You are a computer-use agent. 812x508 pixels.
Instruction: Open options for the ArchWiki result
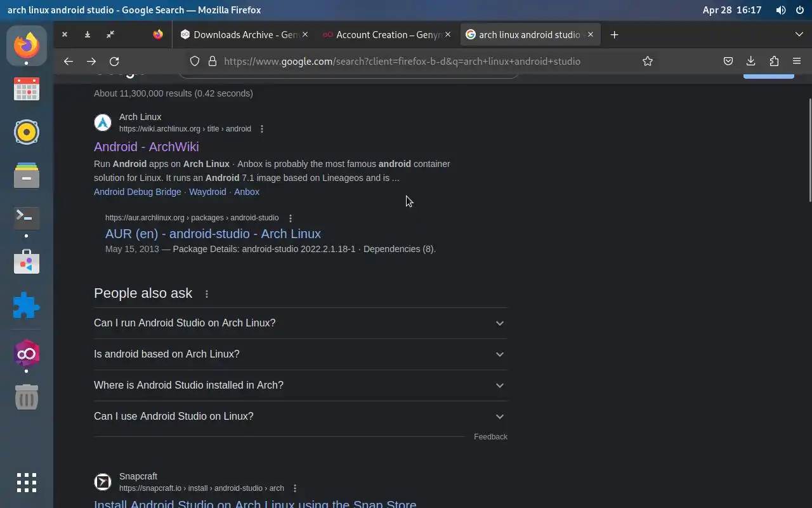point(262,129)
